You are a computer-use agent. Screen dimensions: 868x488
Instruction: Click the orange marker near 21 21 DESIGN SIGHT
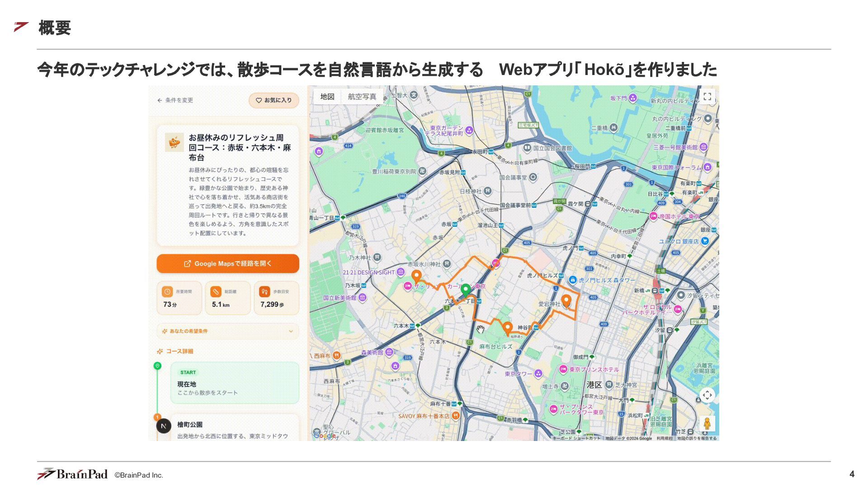click(x=416, y=277)
